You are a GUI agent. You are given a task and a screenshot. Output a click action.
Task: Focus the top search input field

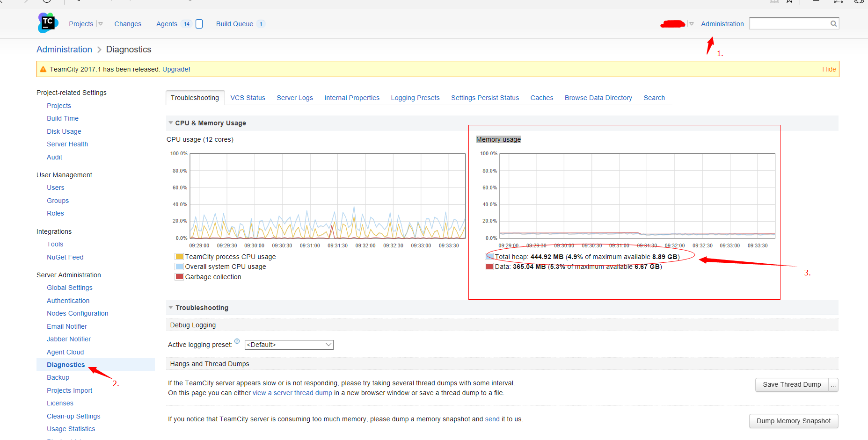pyautogui.click(x=789, y=23)
